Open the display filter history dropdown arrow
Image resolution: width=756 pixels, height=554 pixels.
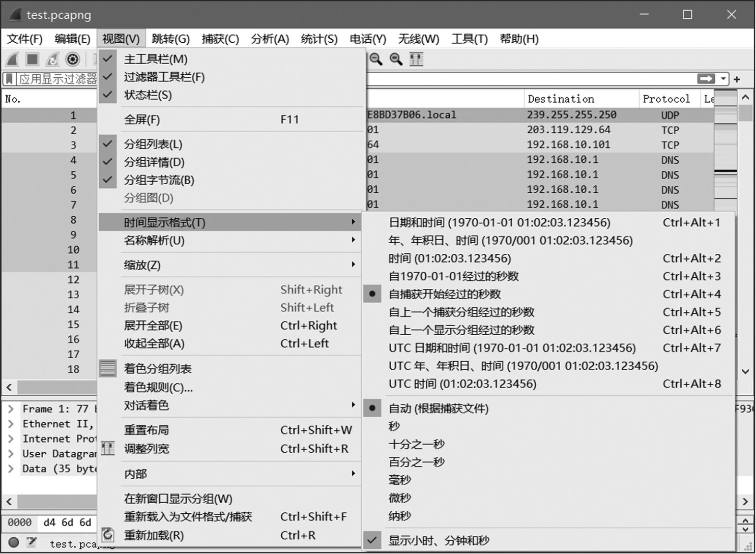coord(723,79)
